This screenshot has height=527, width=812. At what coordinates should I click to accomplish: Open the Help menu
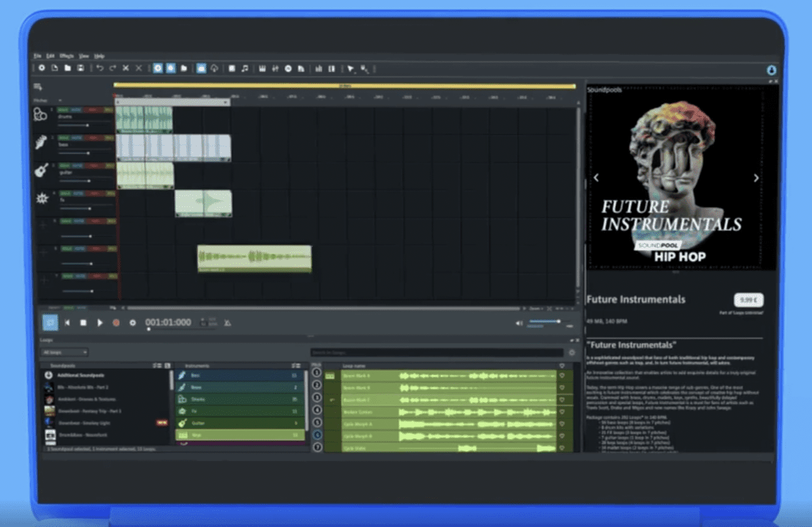(100, 56)
